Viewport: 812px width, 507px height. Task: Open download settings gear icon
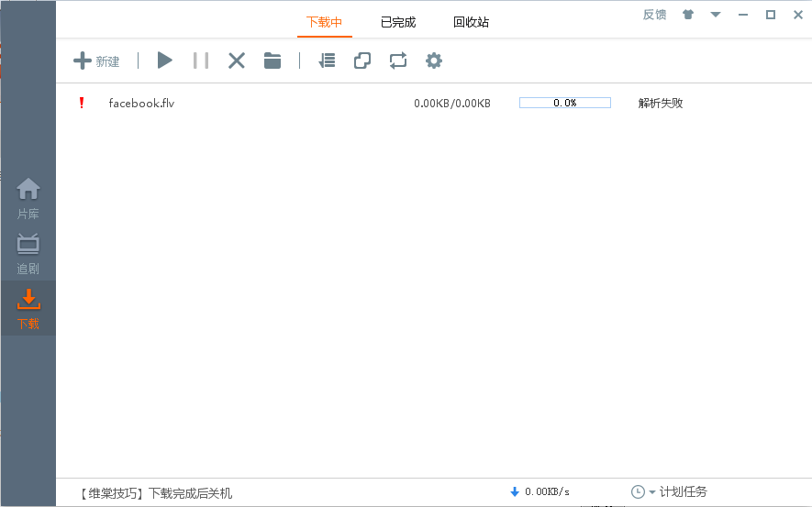pos(434,61)
